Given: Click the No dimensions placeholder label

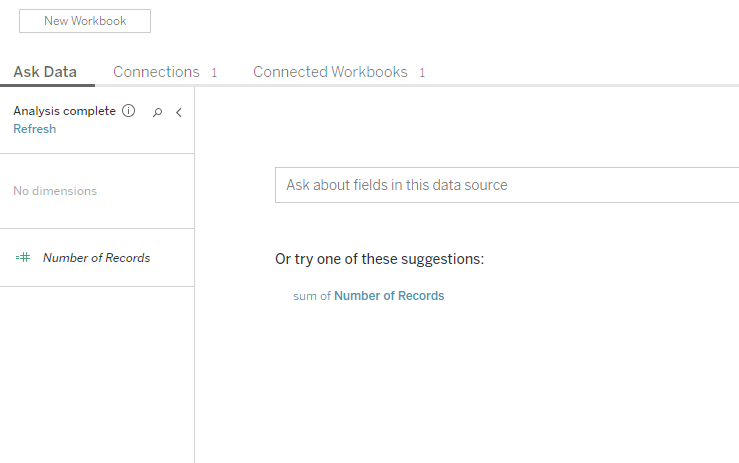Looking at the screenshot, I should (x=55, y=191).
